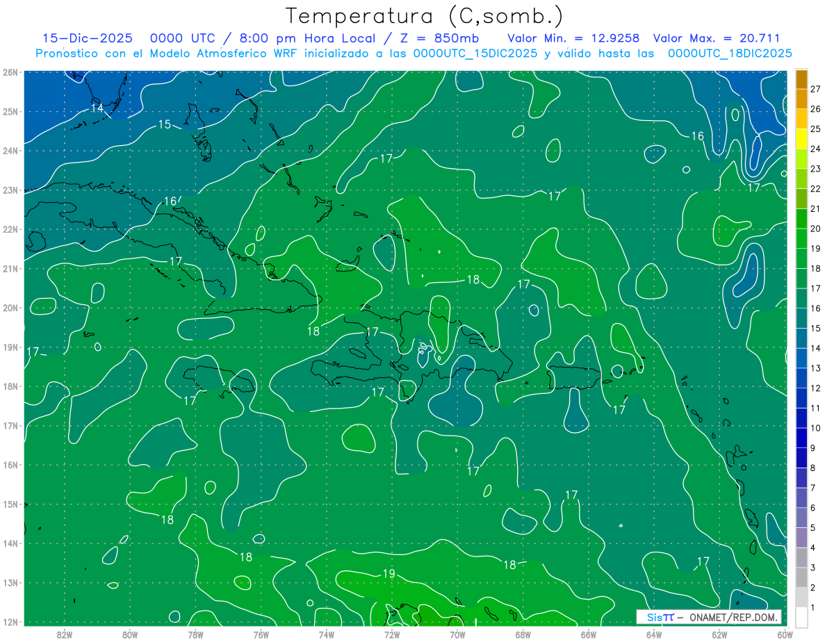Viewport: 834px width, 644px height.
Task: Click the "0000UTC_15DIC2025" initialization time text
Action: (475, 53)
